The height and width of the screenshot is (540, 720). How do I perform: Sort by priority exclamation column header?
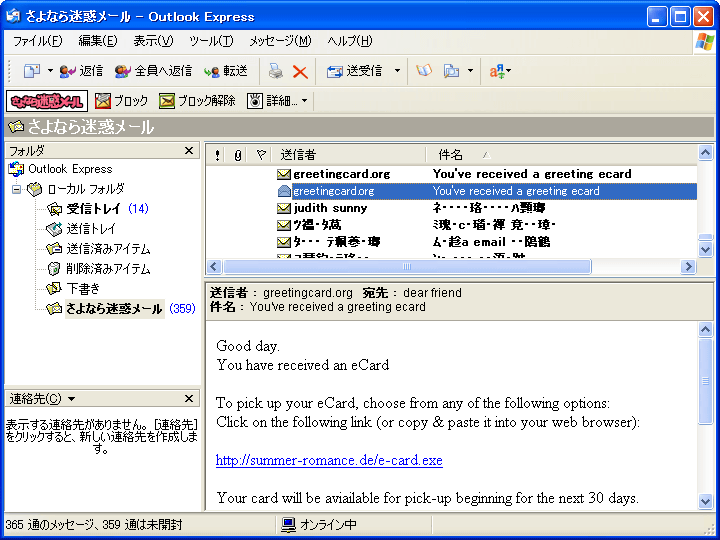[x=217, y=155]
